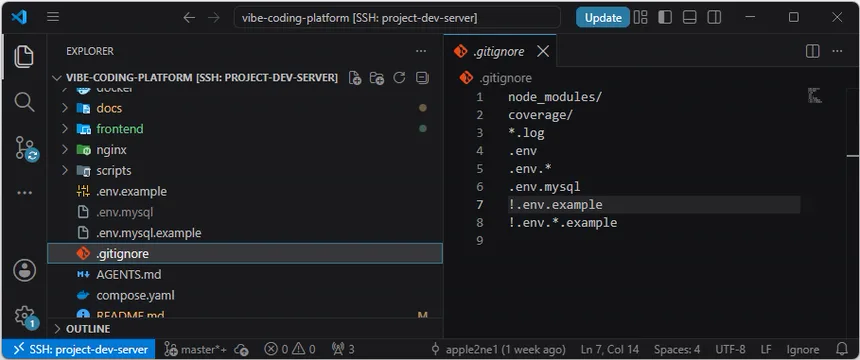Open the Accounts menu icon

tap(24, 271)
